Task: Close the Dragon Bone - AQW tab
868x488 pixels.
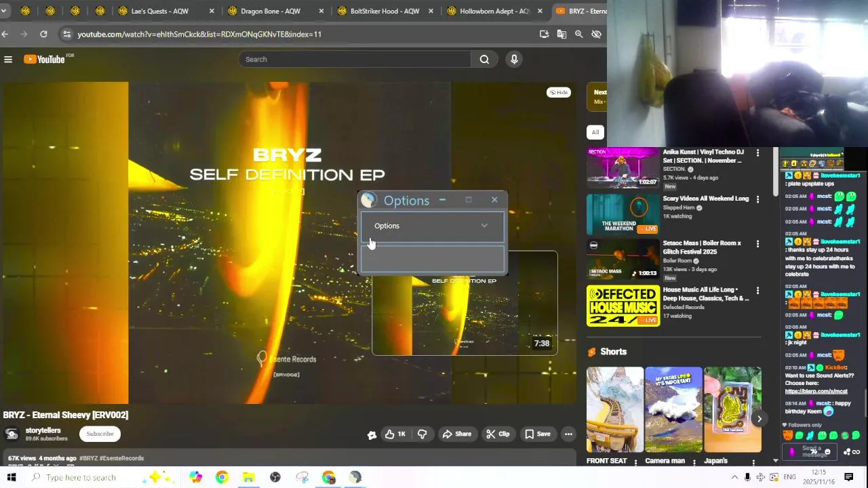Action: (x=321, y=11)
